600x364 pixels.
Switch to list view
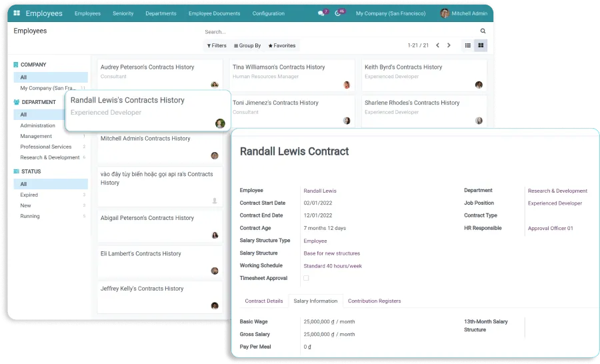pyautogui.click(x=468, y=45)
